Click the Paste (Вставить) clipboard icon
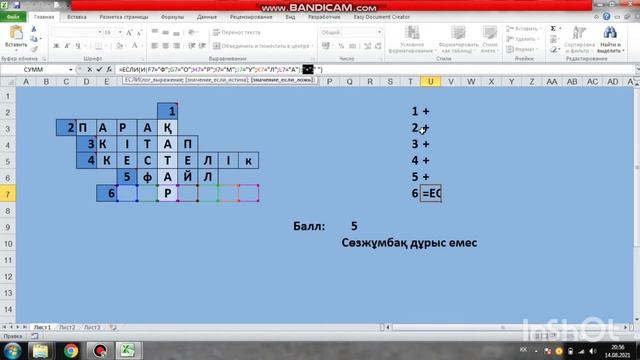The image size is (640, 360). click(16, 33)
